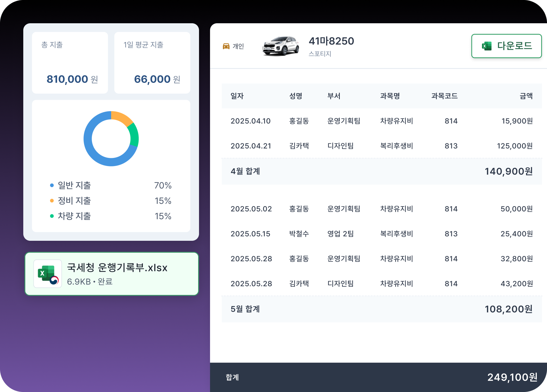Viewport: 547px width, 392px height.
Task: Toggle the 일반 지출 series via its blue dot
Action: 52,185
